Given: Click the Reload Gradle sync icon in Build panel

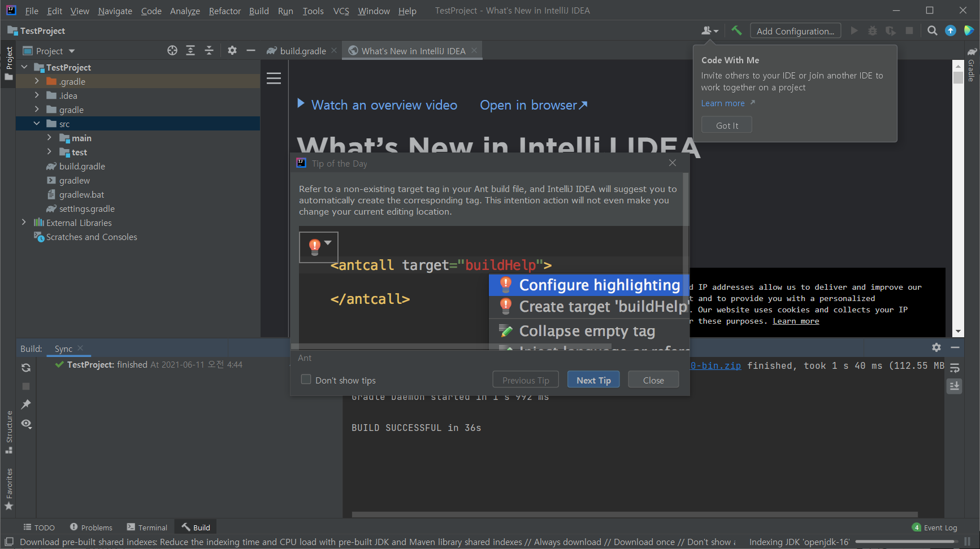Looking at the screenshot, I should 26,368.
